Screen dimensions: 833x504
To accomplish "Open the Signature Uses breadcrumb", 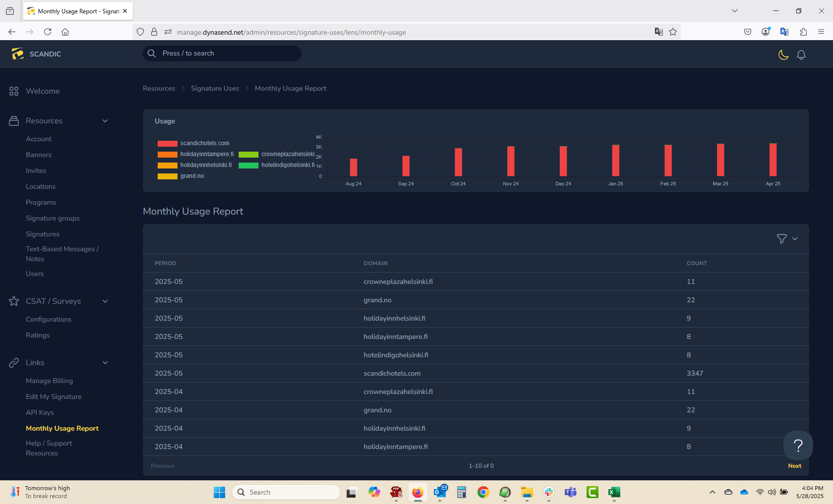I will (215, 88).
